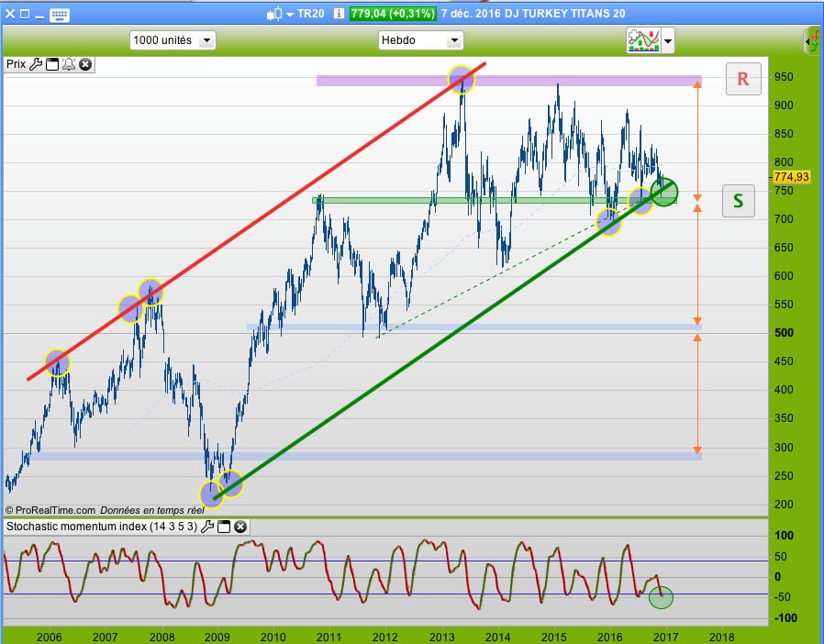Viewport: 824px width, 644px height.
Task: Expand the chart style arrow beside TR20
Action: click(x=290, y=15)
